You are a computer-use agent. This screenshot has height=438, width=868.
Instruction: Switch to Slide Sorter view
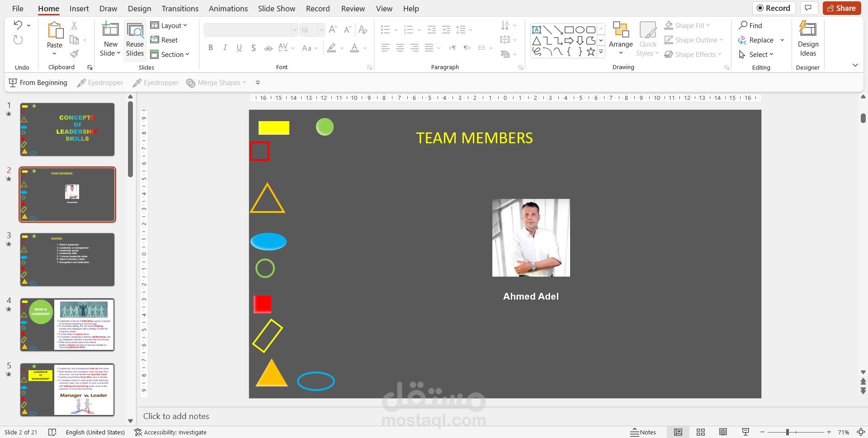[701, 432]
